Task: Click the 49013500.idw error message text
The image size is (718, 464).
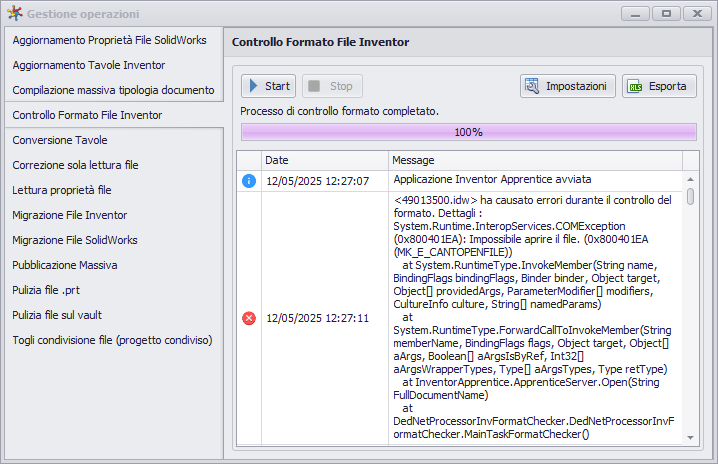Action: point(533,317)
